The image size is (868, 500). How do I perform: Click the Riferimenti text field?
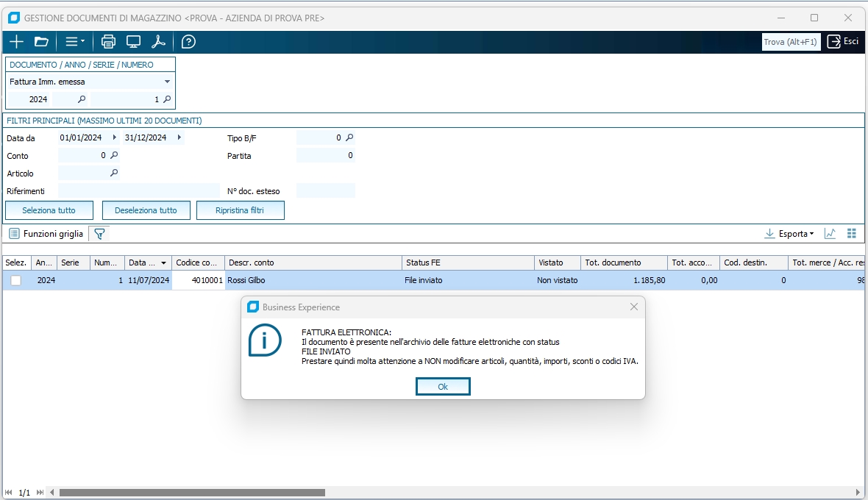point(138,191)
